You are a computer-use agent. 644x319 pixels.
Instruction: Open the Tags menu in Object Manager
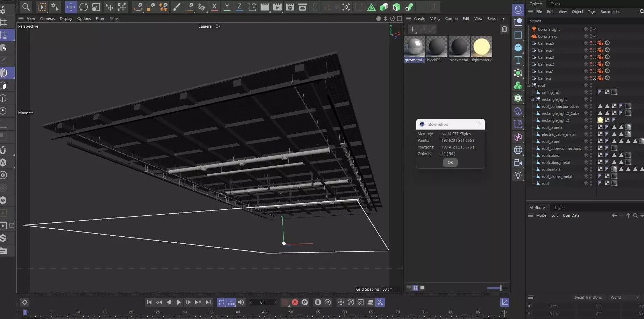click(592, 12)
